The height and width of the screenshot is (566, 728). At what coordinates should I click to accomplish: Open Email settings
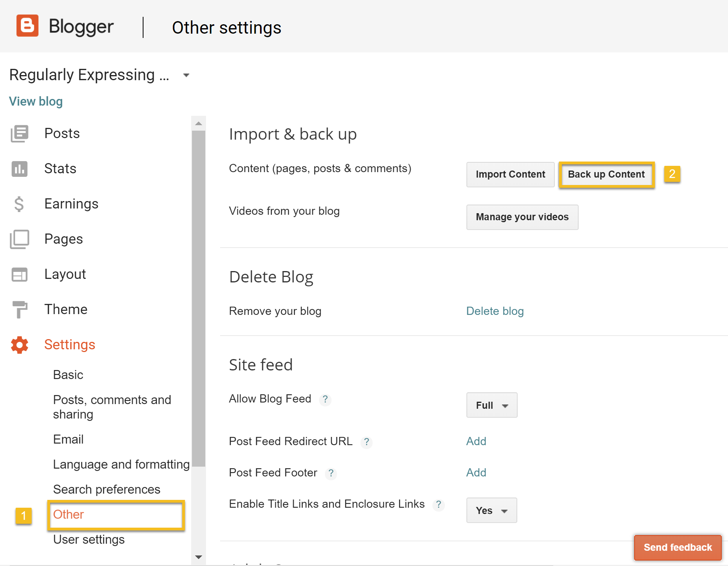point(68,439)
